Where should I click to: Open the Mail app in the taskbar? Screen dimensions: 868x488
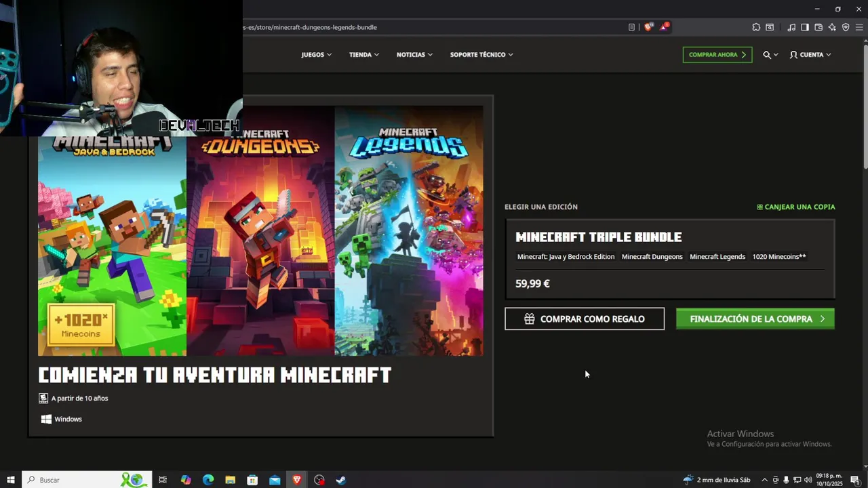pyautogui.click(x=275, y=480)
